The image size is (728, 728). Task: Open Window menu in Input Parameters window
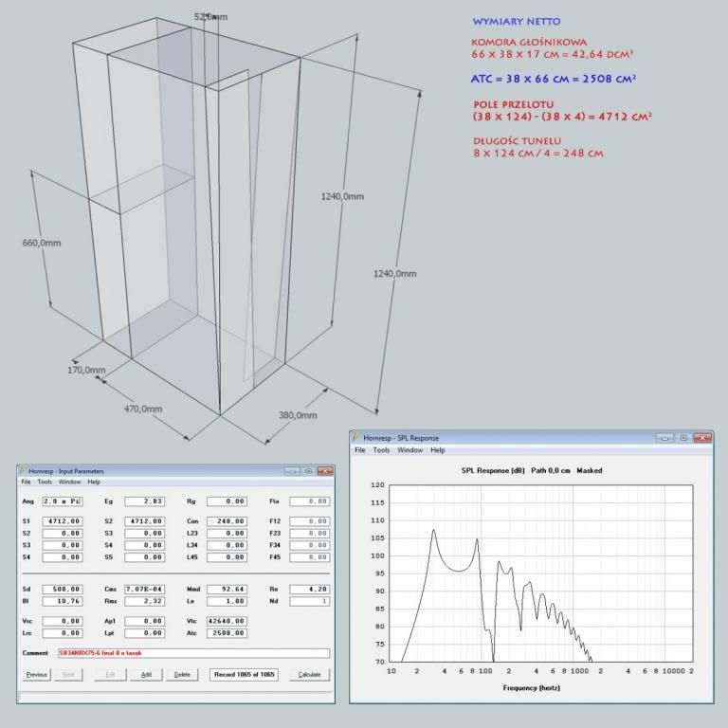point(69,482)
